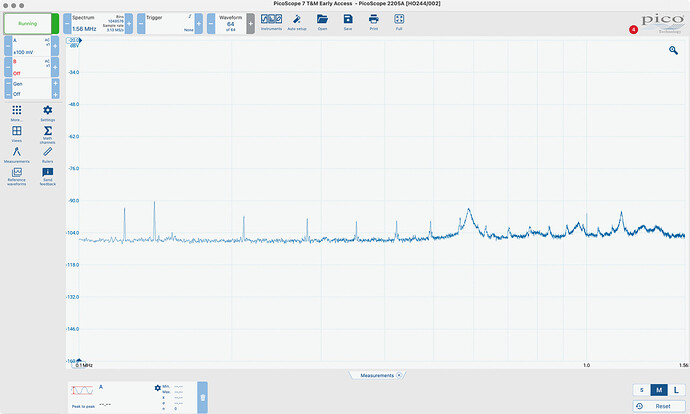Select small S measurement size

[642, 390]
